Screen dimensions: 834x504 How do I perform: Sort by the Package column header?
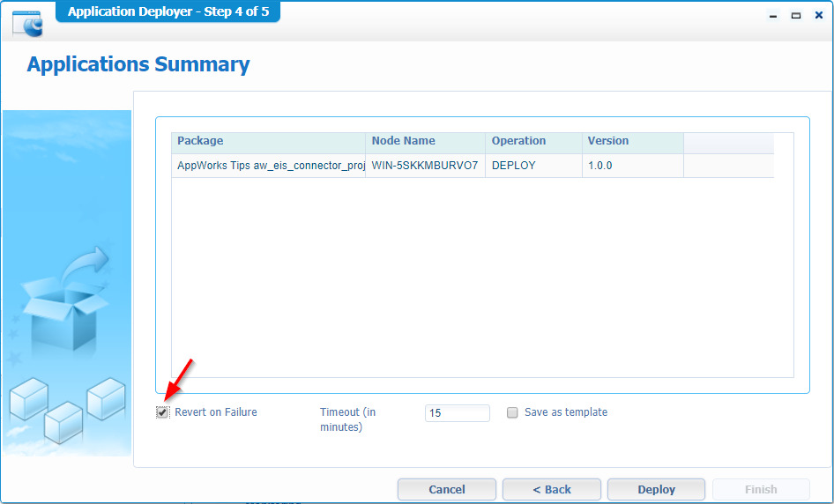pyautogui.click(x=268, y=141)
